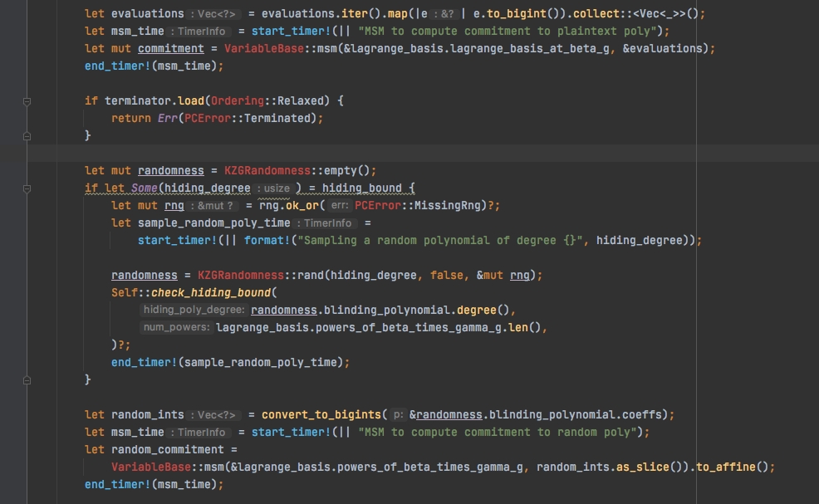This screenshot has width=819, height=504.
Task: Click the terminator identifier
Action: pos(138,100)
